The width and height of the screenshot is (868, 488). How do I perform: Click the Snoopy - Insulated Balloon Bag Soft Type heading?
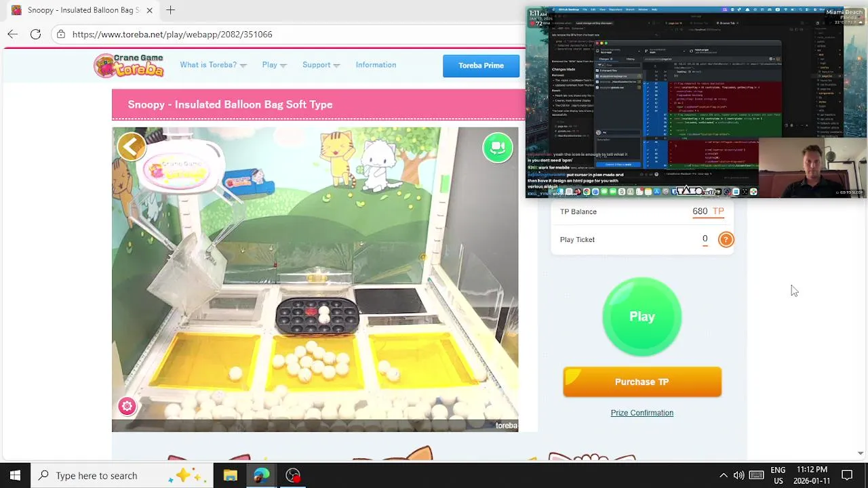point(230,104)
